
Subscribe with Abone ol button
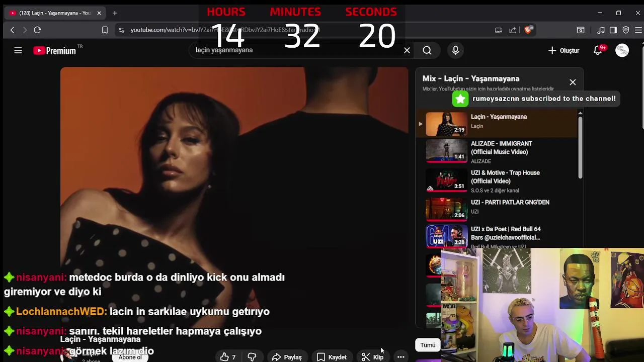(130, 357)
